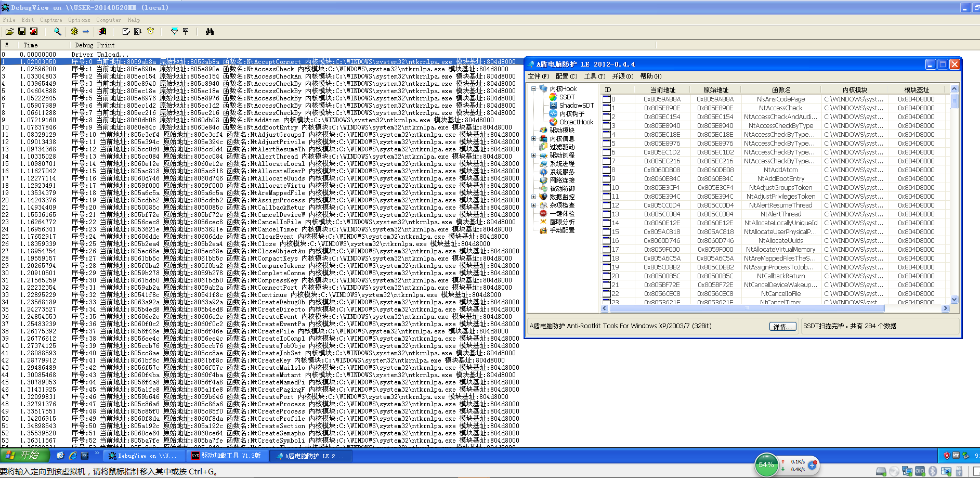Open the DebugView Capture menu
980x478 pixels.
point(51,20)
